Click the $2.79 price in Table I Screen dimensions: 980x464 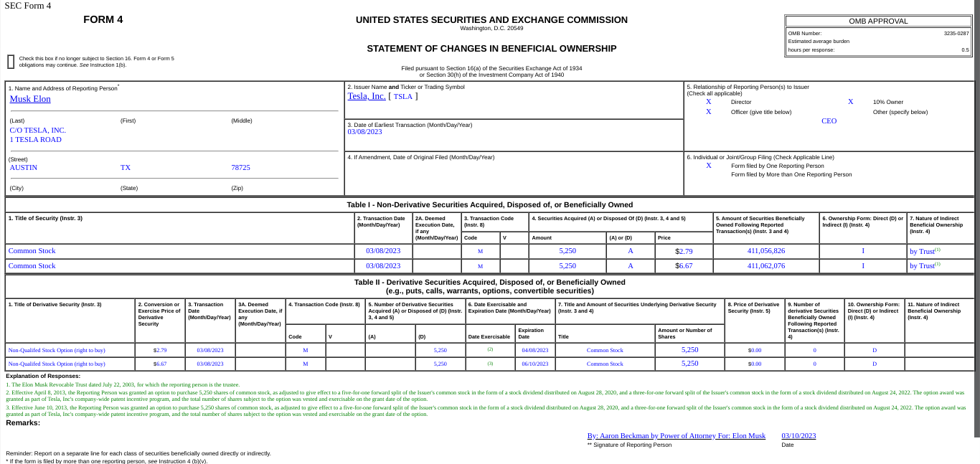[684, 251]
